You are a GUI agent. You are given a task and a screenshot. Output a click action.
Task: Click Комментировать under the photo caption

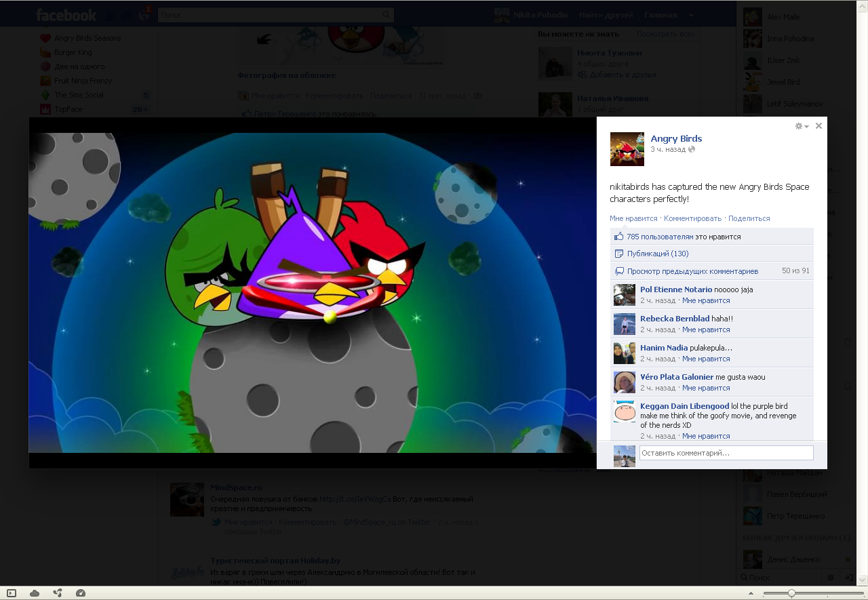692,218
